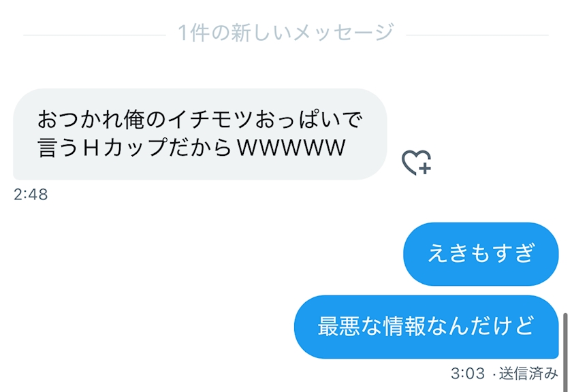Click the line left of the new message label
The height and width of the screenshot is (392, 572).
tap(95, 35)
